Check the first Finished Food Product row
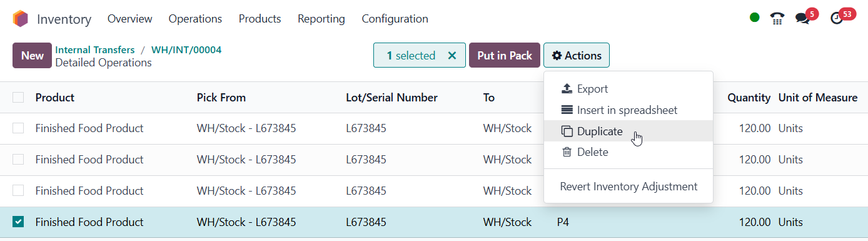Screen dimensions: 868x241 [x=18, y=128]
